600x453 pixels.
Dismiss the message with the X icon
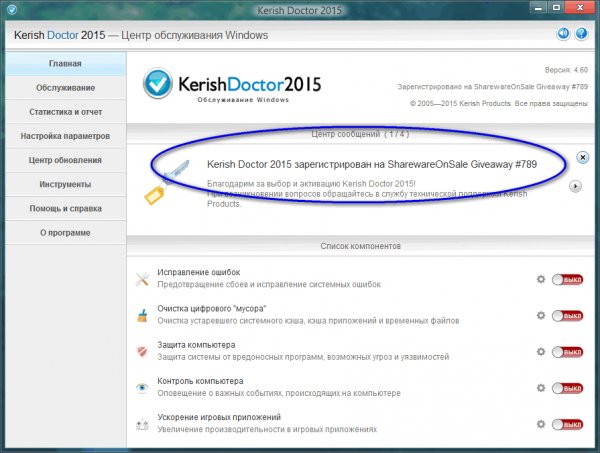[582, 157]
